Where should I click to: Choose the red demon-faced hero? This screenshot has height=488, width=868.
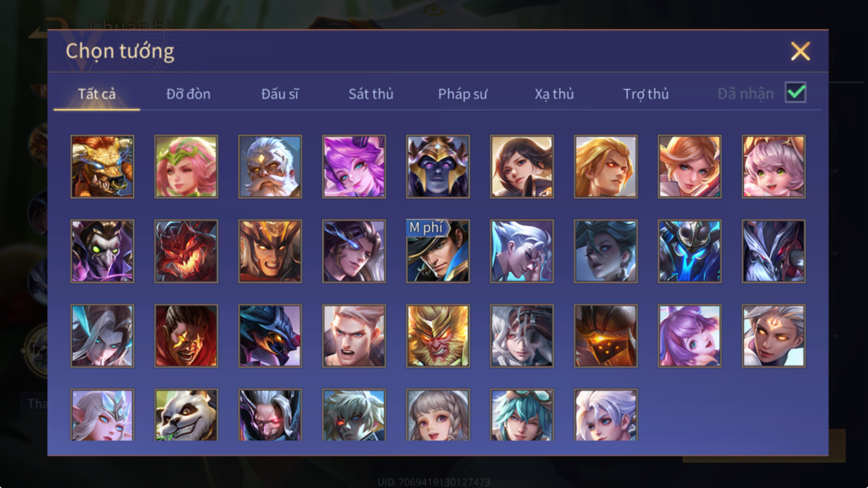(x=186, y=251)
